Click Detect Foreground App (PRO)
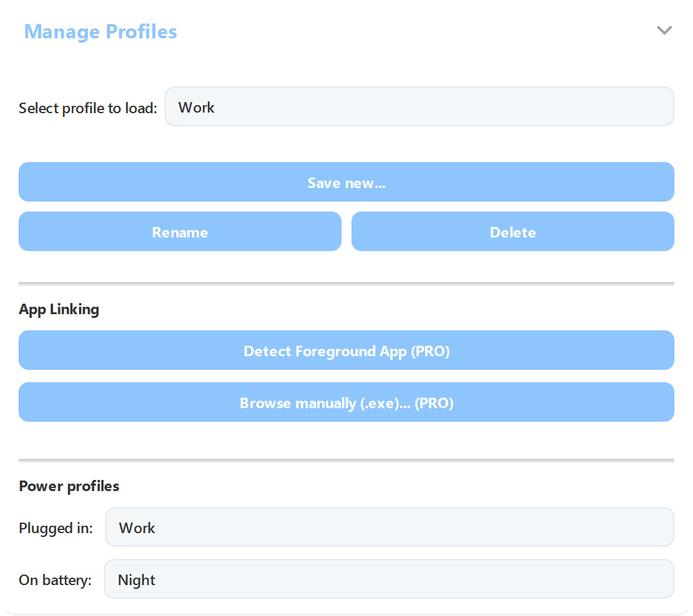This screenshot has height=616, width=693. 346,351
